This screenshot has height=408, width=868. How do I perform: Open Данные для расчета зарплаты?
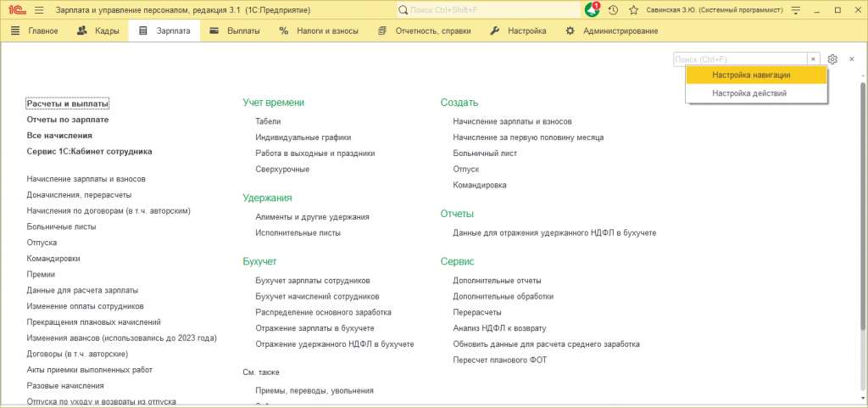coord(82,290)
